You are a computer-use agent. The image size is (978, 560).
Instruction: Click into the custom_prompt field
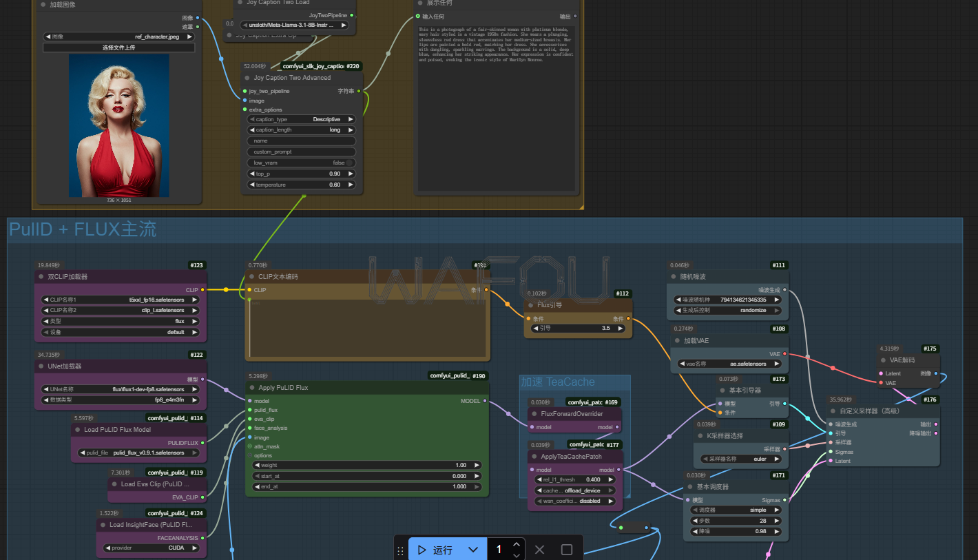click(x=302, y=152)
